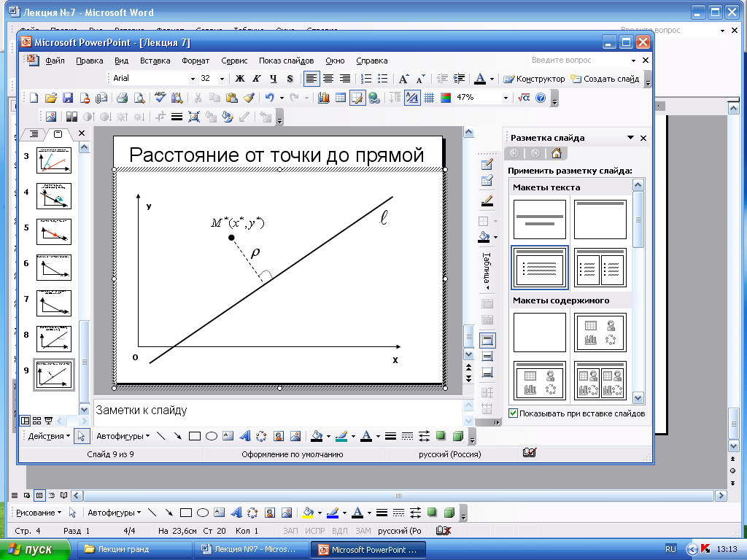Screen dimensions: 747x560
Task: Open Правка menu
Action: tap(90, 61)
